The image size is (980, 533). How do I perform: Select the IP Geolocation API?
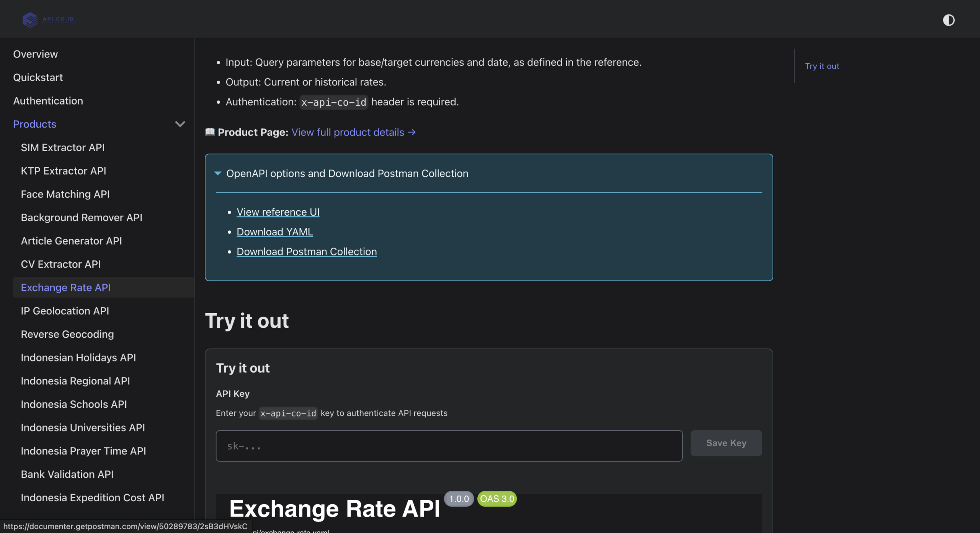point(64,311)
